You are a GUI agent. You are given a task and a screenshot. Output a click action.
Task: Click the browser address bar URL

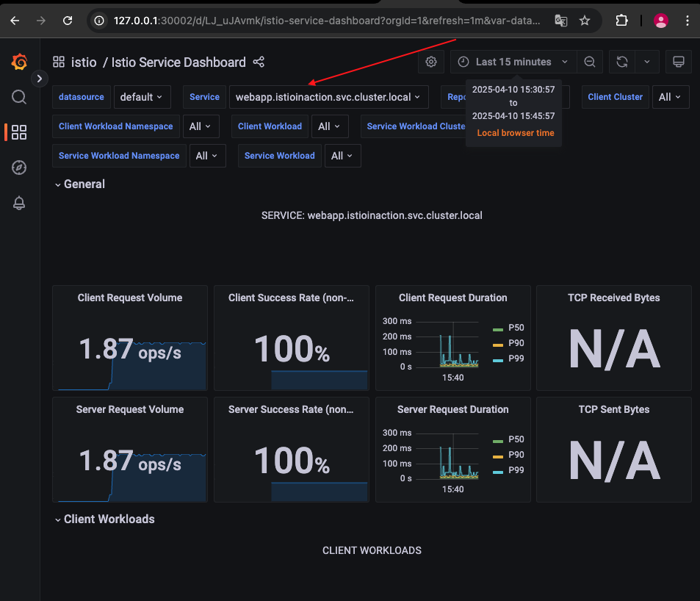pyautogui.click(x=327, y=21)
